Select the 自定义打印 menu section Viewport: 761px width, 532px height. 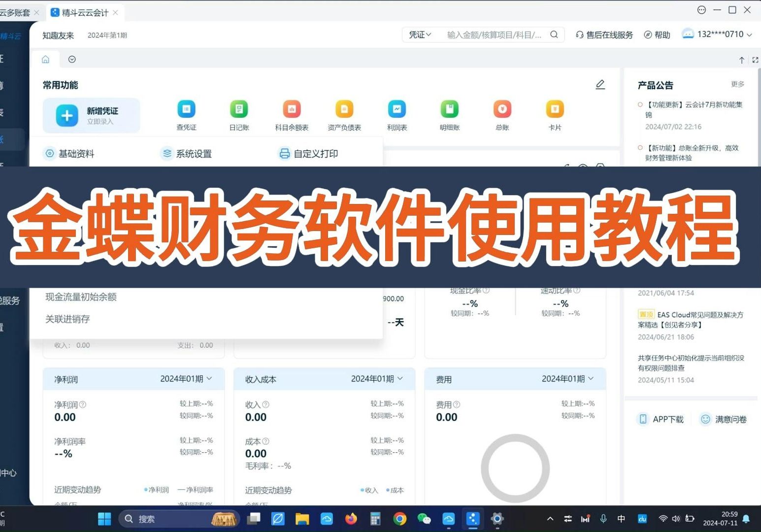point(309,154)
